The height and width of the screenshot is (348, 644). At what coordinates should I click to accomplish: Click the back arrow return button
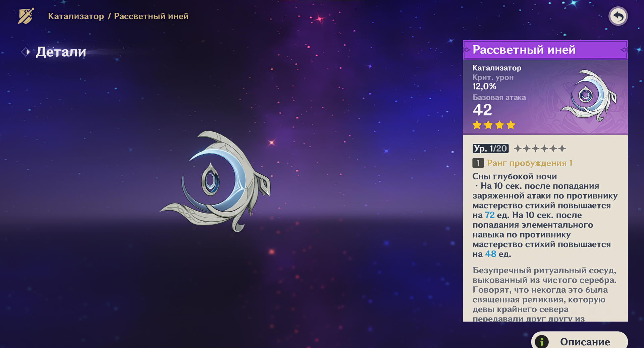click(x=618, y=16)
